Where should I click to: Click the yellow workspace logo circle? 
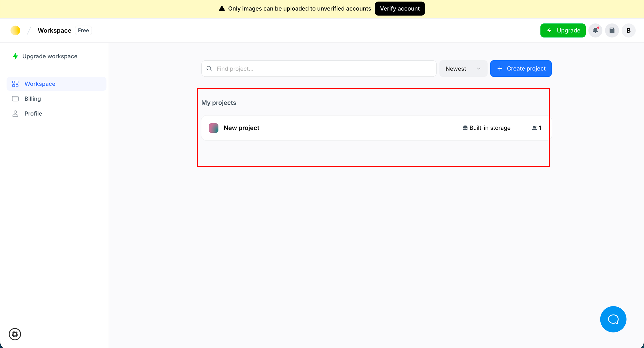coord(15,30)
